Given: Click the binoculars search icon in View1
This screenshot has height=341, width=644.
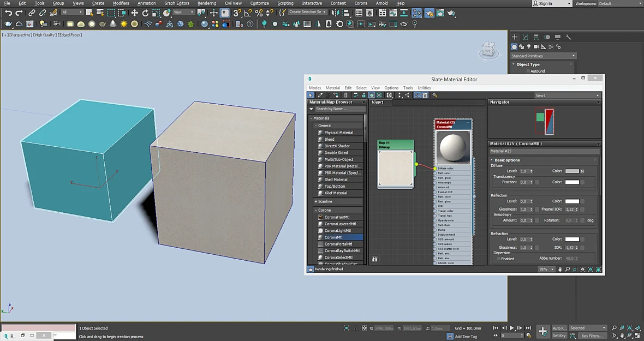Looking at the screenshot, I should [374, 259].
